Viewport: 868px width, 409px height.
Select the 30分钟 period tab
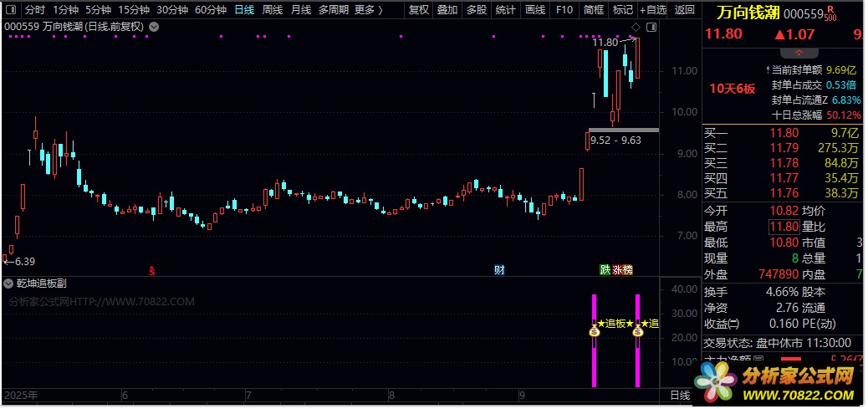172,10
